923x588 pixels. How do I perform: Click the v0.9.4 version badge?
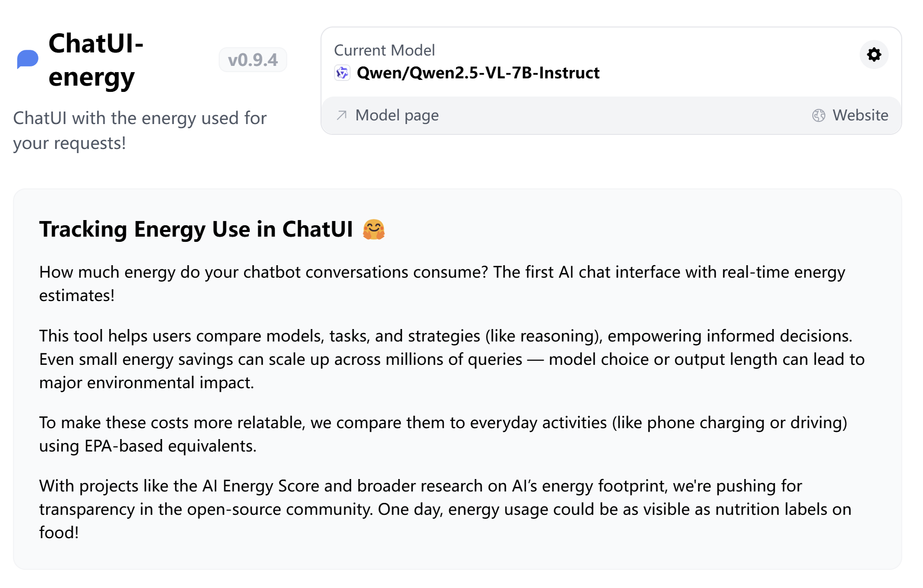pos(252,60)
